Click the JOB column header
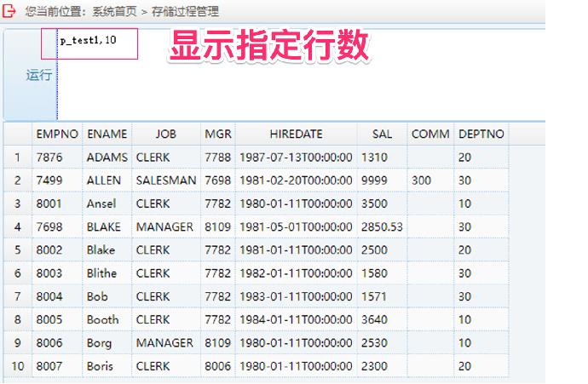 click(165, 135)
